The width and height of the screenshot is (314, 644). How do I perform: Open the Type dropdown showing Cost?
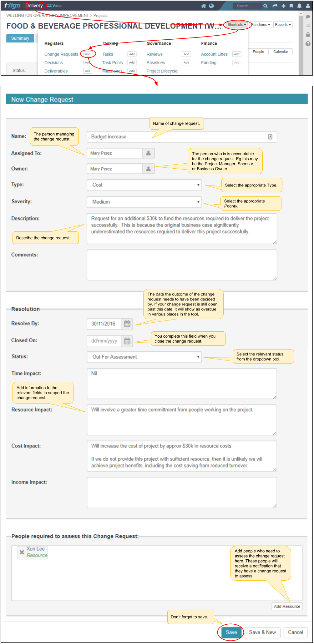pos(144,185)
